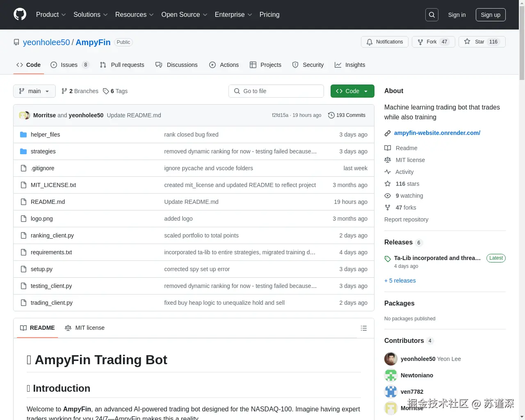Click the release tag icon for Ta-Lib release

coord(388,259)
